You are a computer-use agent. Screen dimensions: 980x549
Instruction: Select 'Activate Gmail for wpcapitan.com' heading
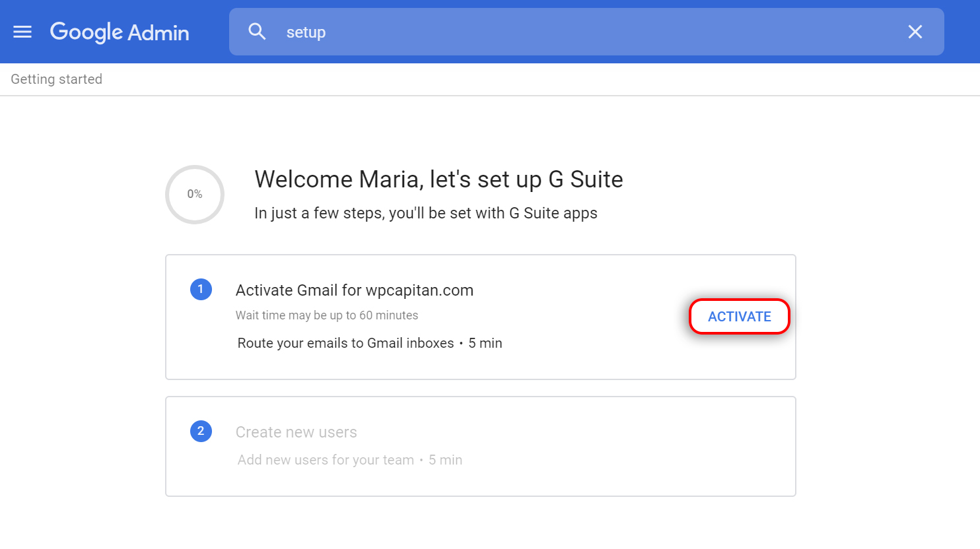coord(355,290)
